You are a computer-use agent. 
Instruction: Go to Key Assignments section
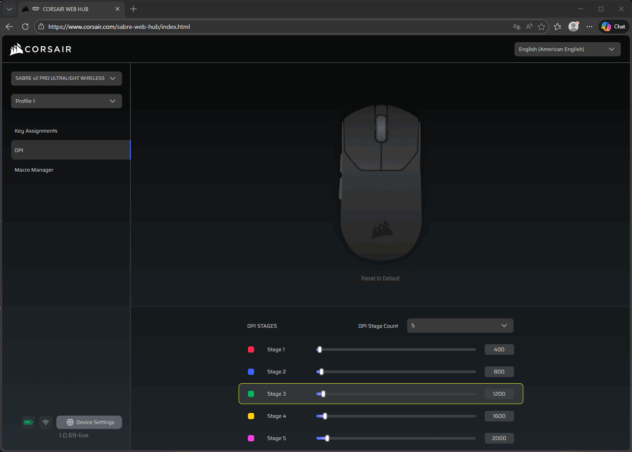pos(36,131)
